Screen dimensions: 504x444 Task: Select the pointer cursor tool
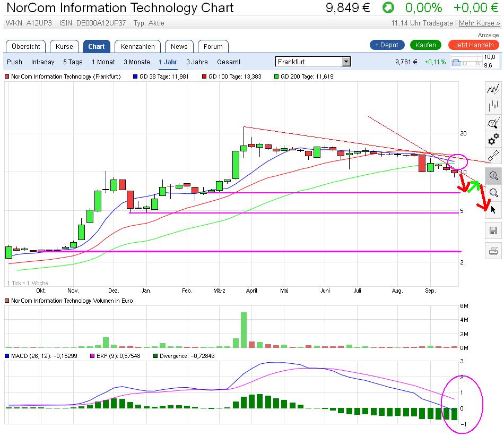[493, 210]
